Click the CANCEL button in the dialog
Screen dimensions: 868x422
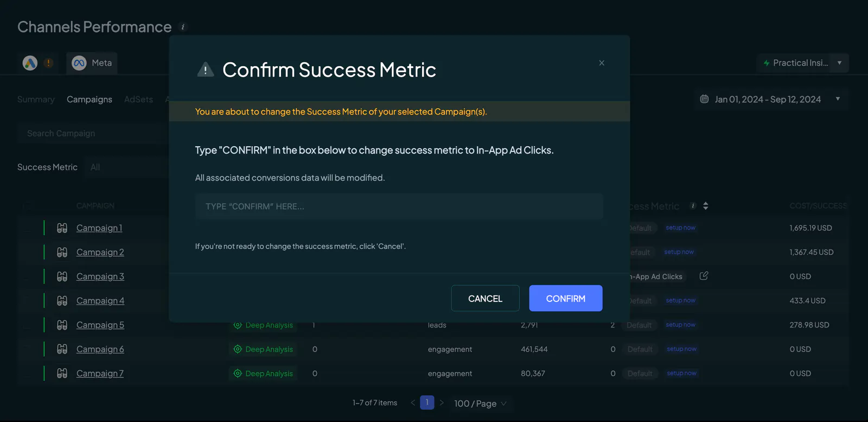point(485,298)
